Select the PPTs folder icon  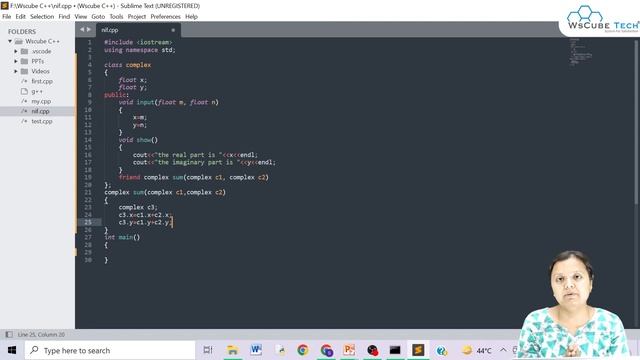(24, 61)
